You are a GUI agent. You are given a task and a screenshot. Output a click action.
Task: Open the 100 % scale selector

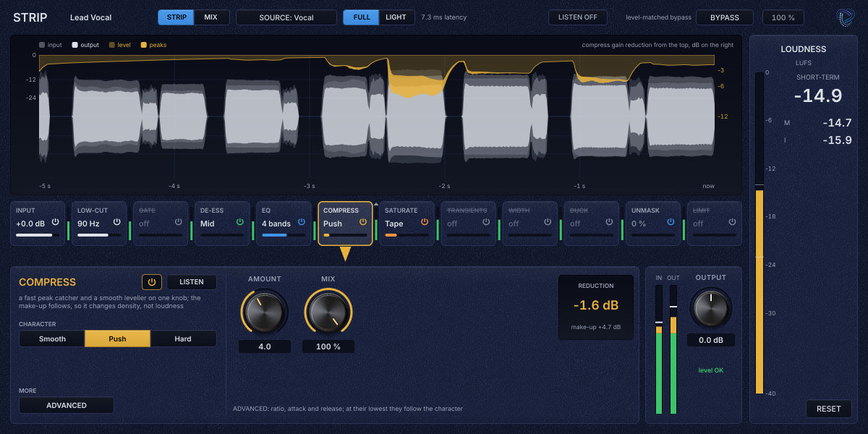click(x=783, y=17)
